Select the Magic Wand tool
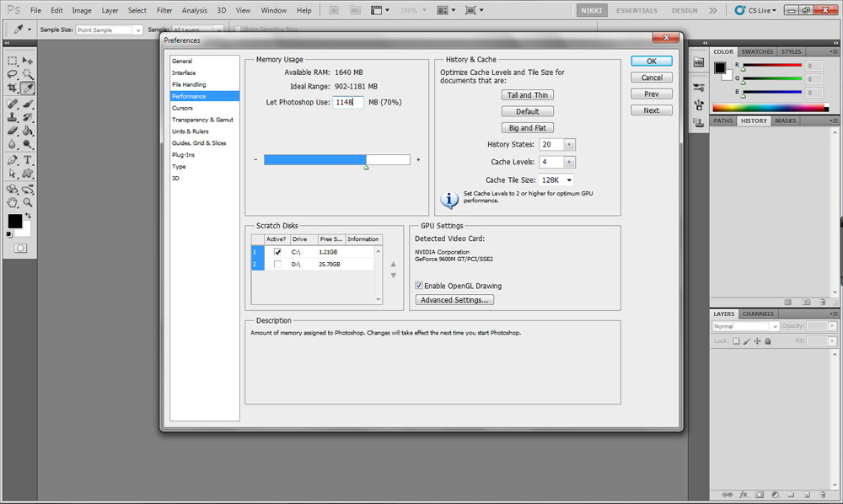 [x=28, y=74]
